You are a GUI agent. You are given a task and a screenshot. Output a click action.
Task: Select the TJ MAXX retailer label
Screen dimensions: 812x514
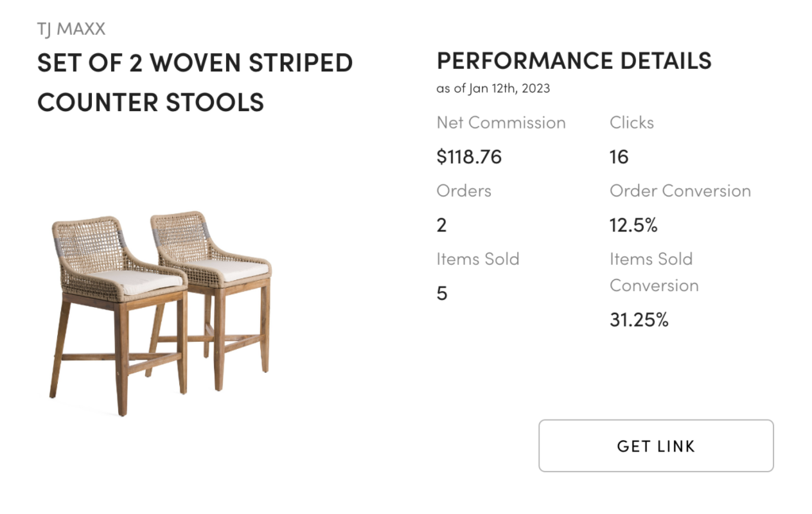[71, 29]
